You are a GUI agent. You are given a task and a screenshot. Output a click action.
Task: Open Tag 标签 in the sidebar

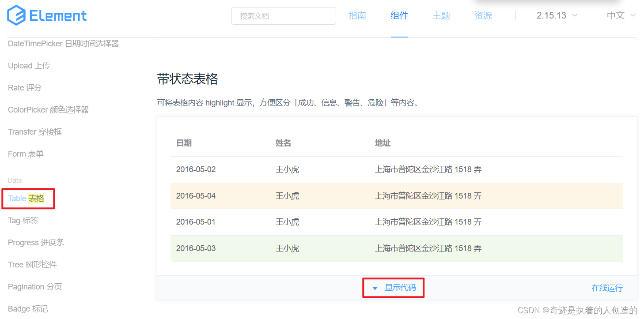pos(23,221)
